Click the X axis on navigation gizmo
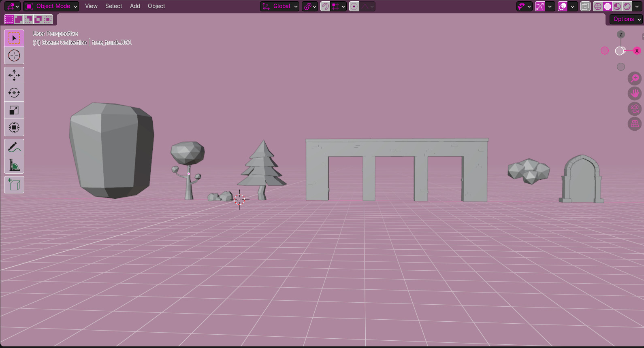644x348 pixels. 637,51
